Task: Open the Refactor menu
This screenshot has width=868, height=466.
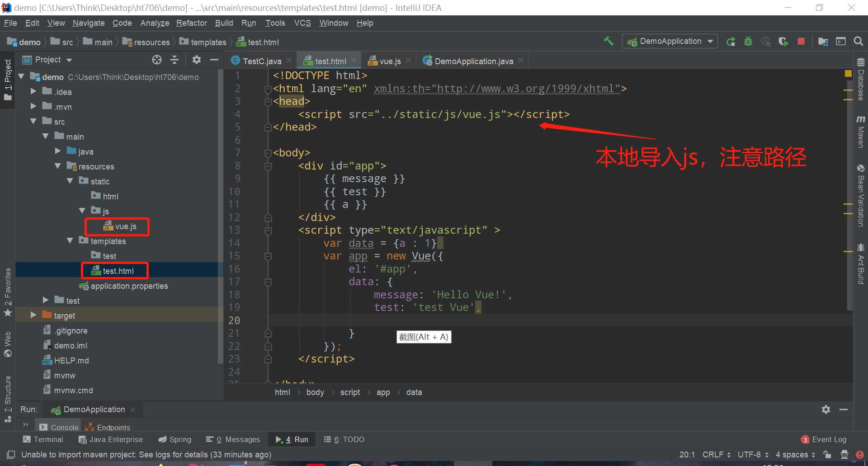Action: click(192, 23)
